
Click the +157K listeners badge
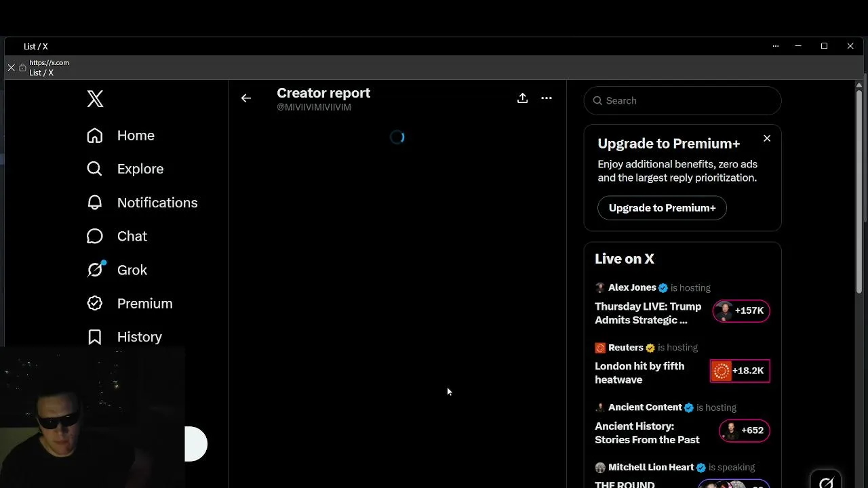[741, 310]
